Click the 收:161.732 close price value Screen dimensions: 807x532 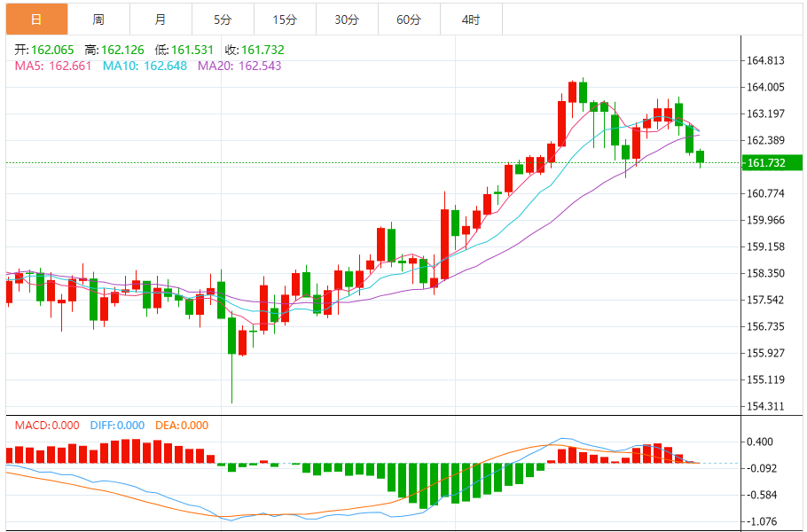coord(255,50)
